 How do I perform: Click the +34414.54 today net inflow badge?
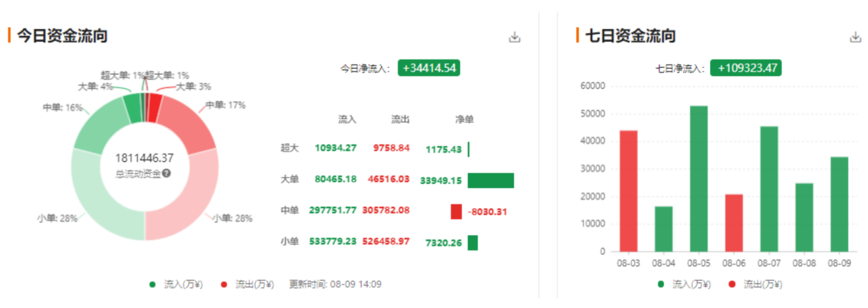point(428,68)
